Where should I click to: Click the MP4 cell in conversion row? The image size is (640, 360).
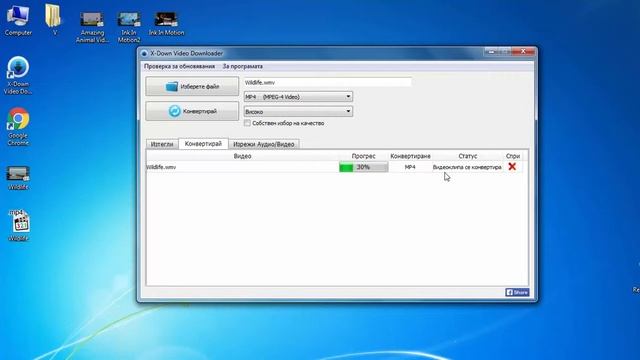tap(410, 167)
